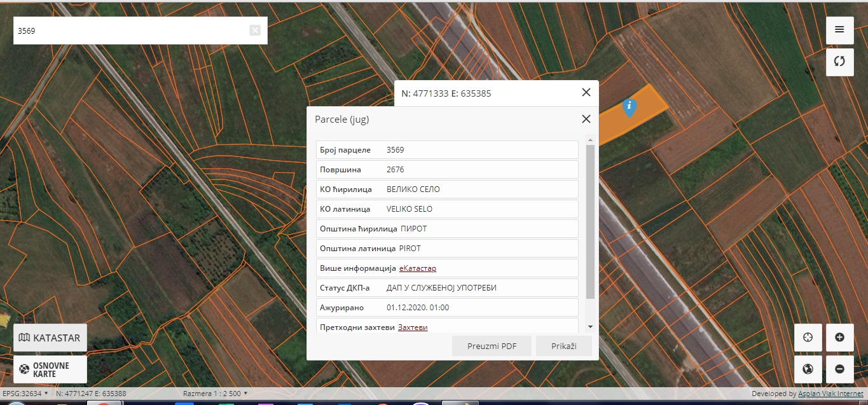
Task: Open the KATASTAR layers panel
Action: click(50, 338)
